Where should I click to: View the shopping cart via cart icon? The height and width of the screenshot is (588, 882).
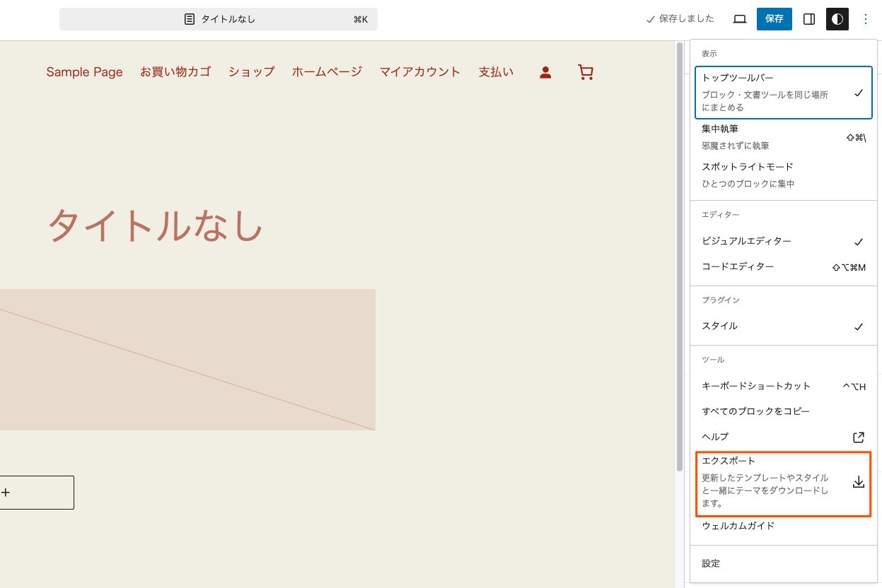coord(585,71)
